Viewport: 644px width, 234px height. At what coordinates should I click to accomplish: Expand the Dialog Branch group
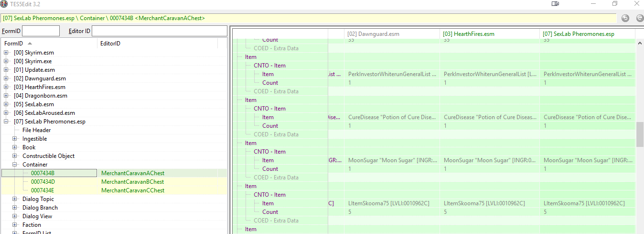pos(15,208)
